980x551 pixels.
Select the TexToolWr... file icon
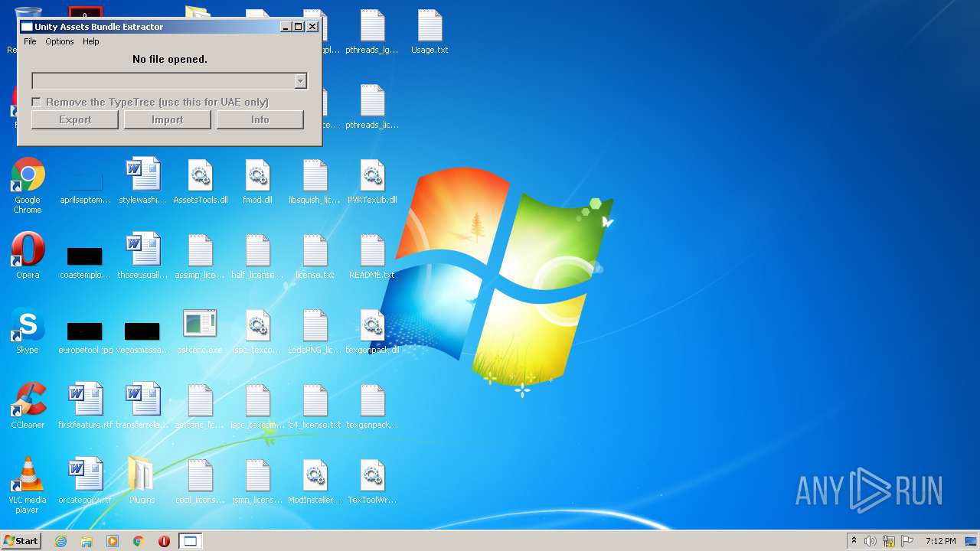(372, 482)
